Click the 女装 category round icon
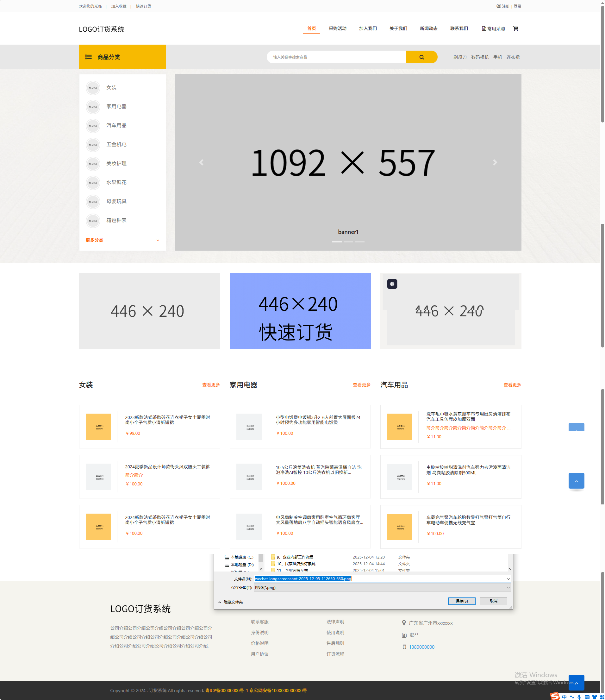Image resolution: width=605 pixels, height=700 pixels. pyautogui.click(x=93, y=88)
